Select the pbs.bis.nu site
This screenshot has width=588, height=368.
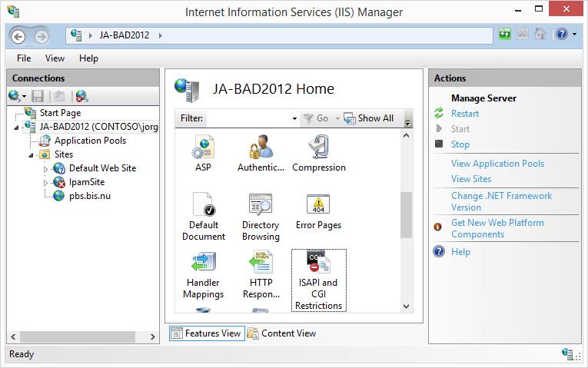[x=90, y=196]
